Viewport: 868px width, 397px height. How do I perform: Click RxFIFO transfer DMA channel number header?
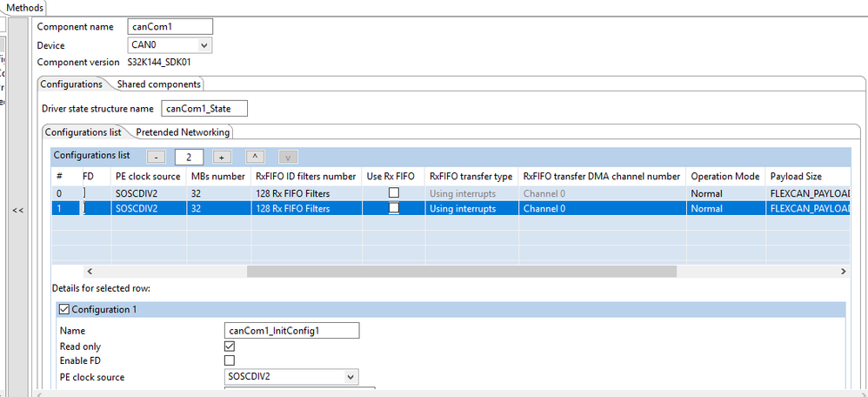click(x=602, y=177)
